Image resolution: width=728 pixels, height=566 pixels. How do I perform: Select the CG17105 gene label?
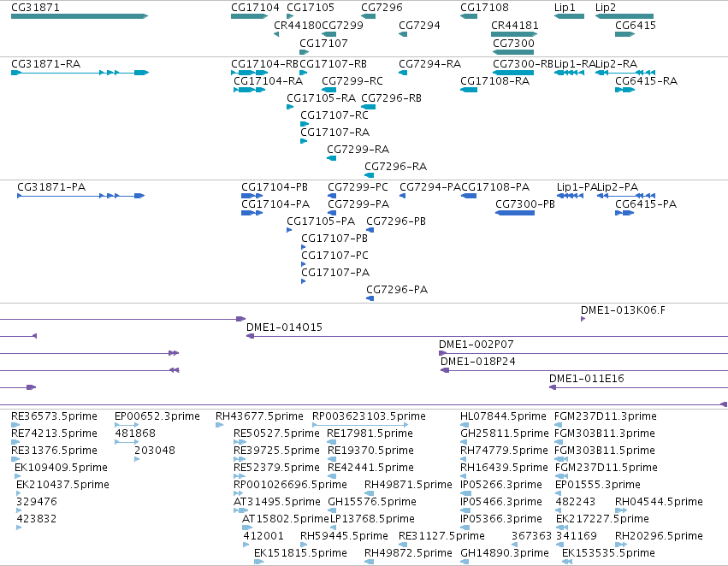(x=311, y=8)
